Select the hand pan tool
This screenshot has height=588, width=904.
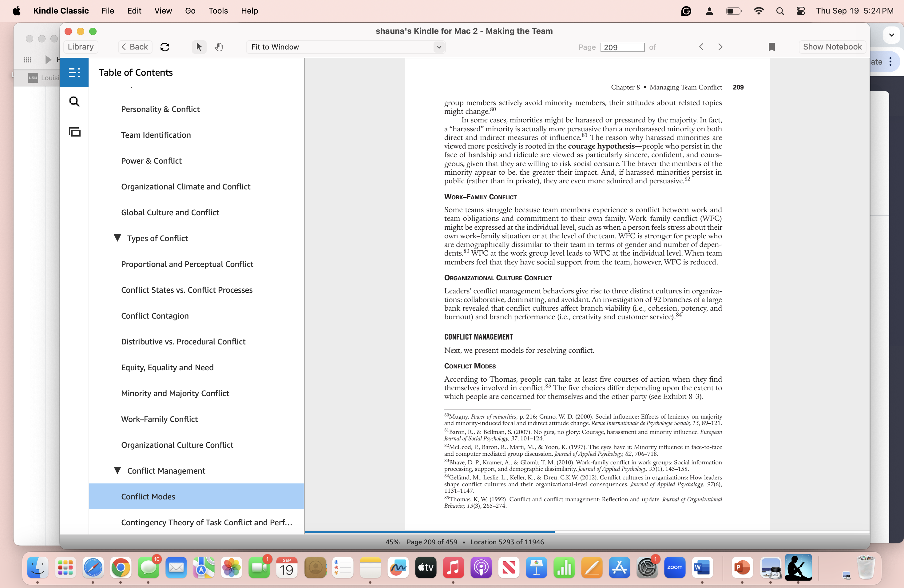click(219, 47)
